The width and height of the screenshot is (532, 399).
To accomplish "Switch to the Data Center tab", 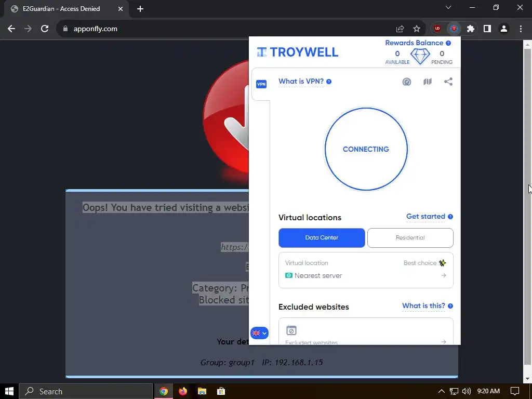I will click(x=322, y=238).
